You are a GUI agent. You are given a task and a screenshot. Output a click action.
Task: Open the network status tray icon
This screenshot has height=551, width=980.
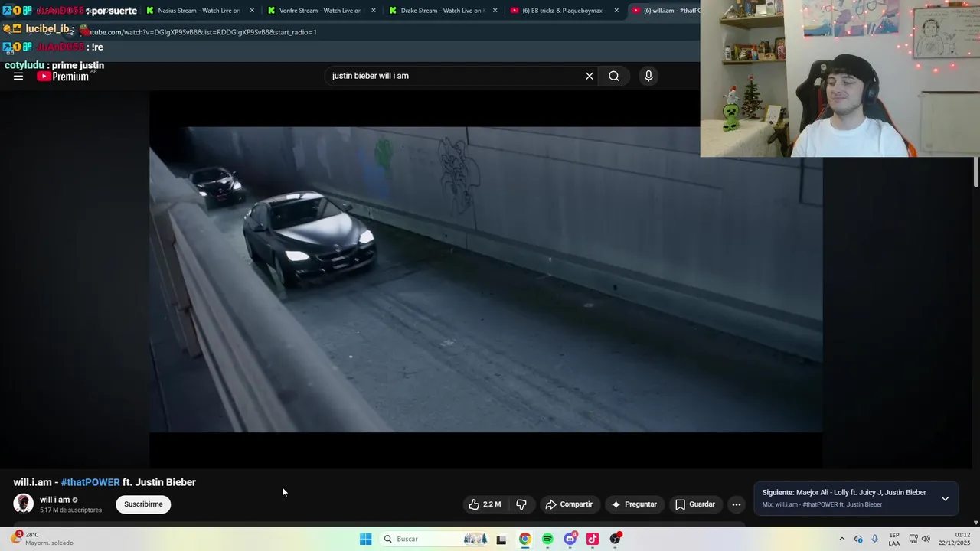[x=913, y=539]
